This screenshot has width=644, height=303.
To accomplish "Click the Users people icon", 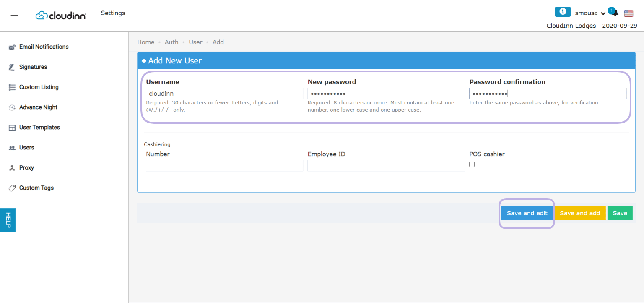I will tap(12, 148).
